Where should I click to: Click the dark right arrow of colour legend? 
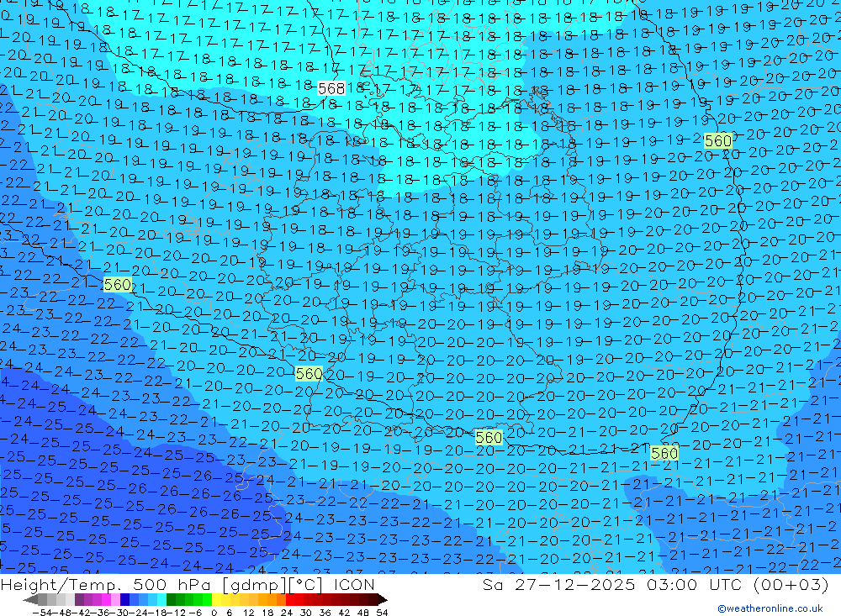(383, 600)
